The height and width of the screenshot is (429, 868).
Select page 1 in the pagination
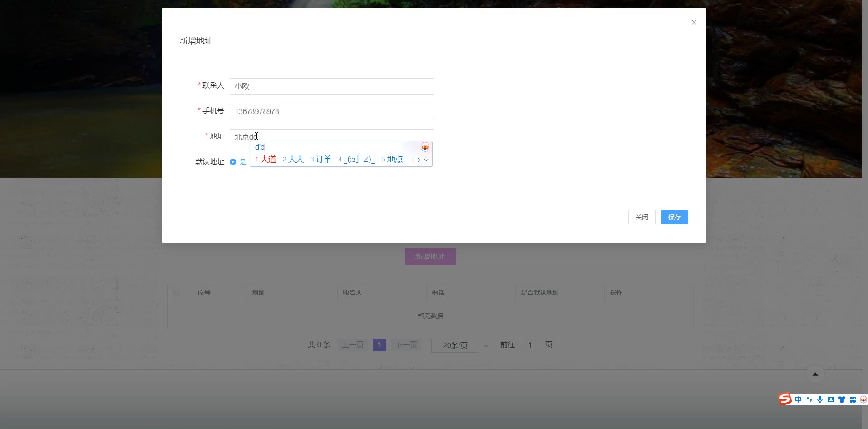coord(380,345)
